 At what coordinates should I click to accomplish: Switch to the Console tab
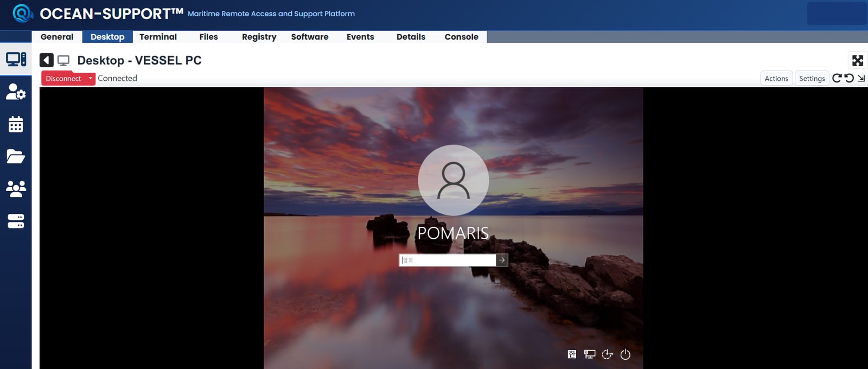pos(462,37)
